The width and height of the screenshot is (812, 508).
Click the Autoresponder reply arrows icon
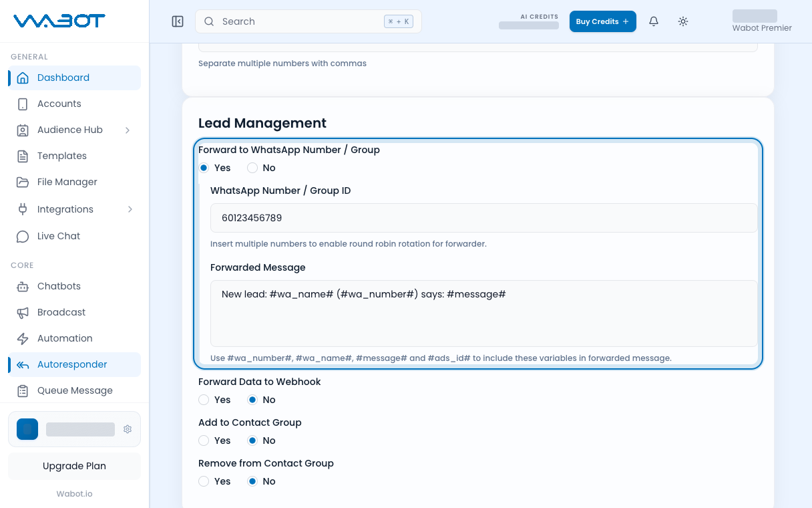tap(23, 364)
